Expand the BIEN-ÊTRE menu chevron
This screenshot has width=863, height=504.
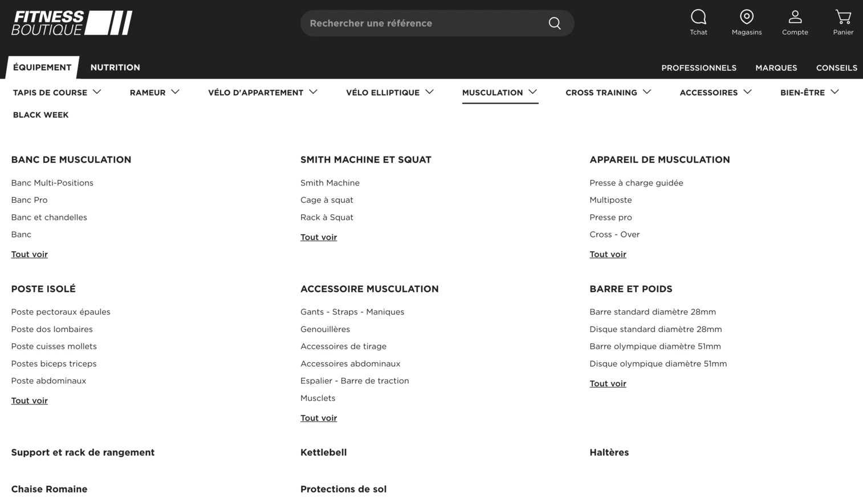click(x=836, y=92)
